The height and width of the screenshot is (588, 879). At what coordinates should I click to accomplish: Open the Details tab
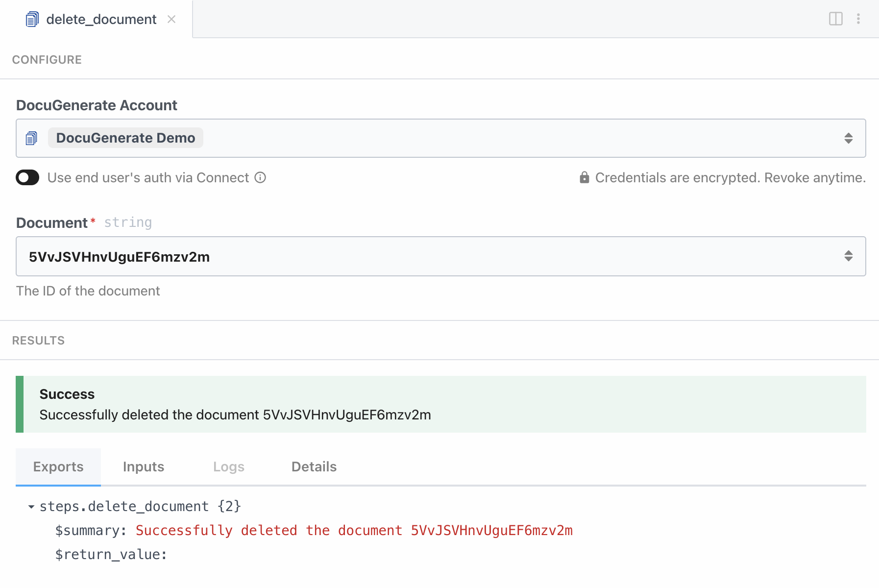(314, 466)
